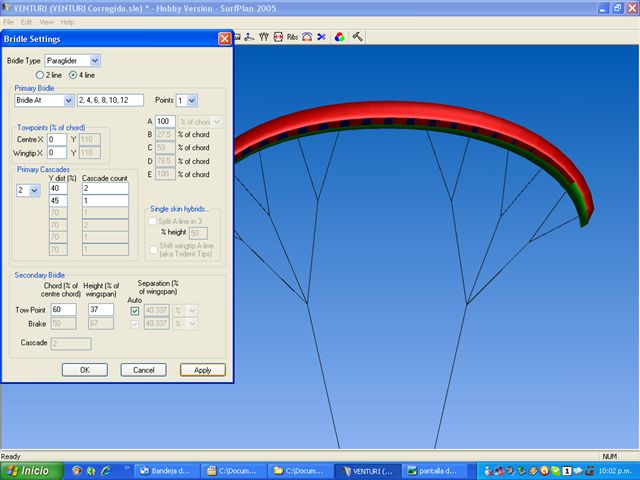Open the File menu
Viewport: 640px width, 480px height.
point(9,21)
